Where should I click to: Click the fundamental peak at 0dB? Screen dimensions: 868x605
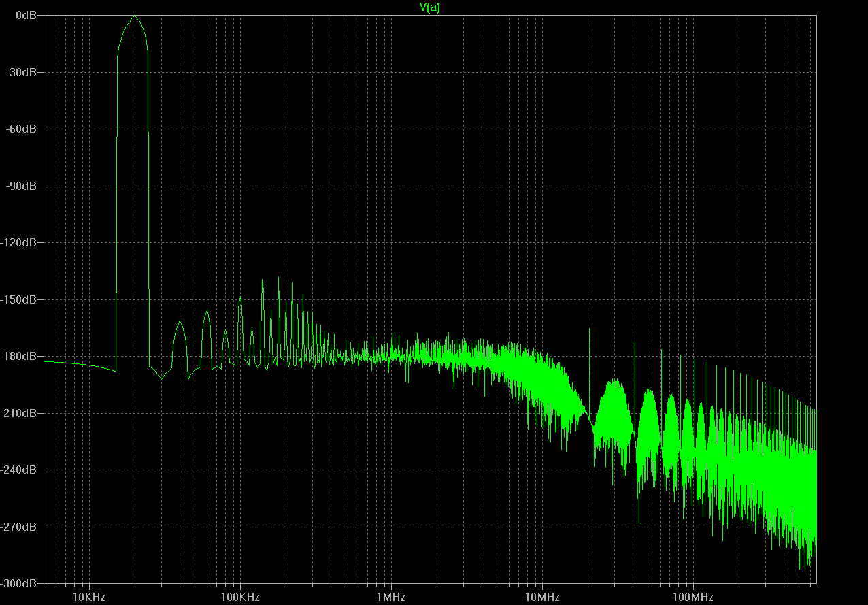pos(135,16)
